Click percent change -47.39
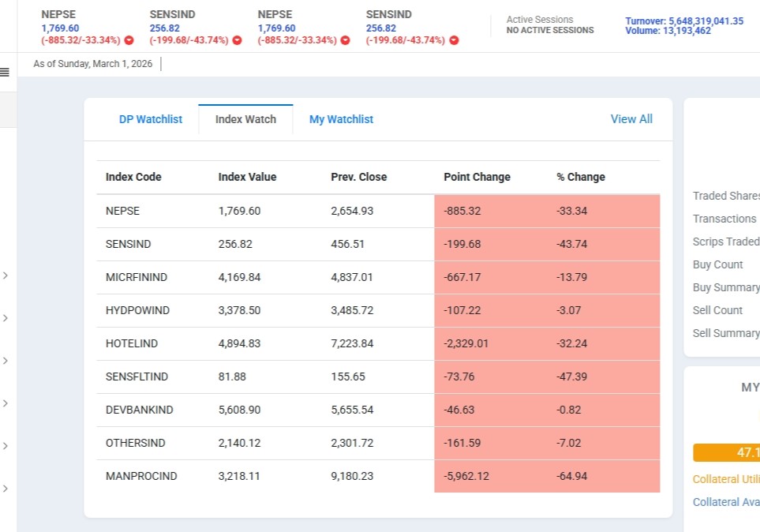The image size is (760, 532). tap(571, 377)
